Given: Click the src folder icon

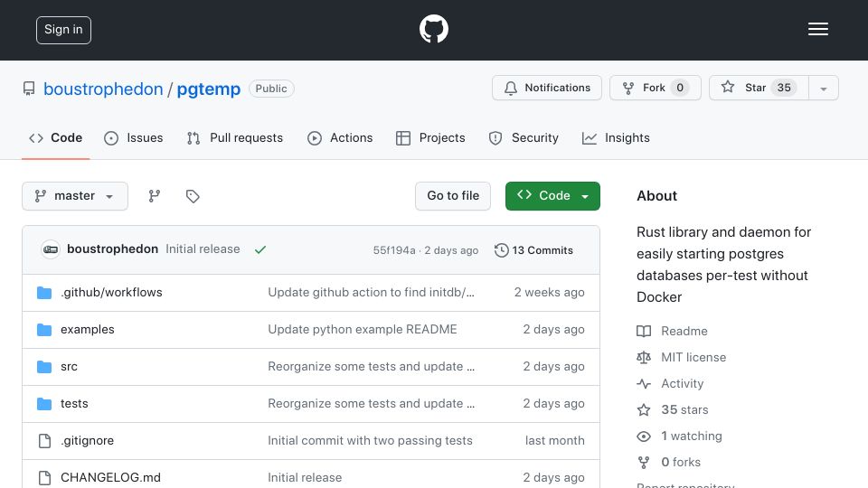Looking at the screenshot, I should pos(44,367).
